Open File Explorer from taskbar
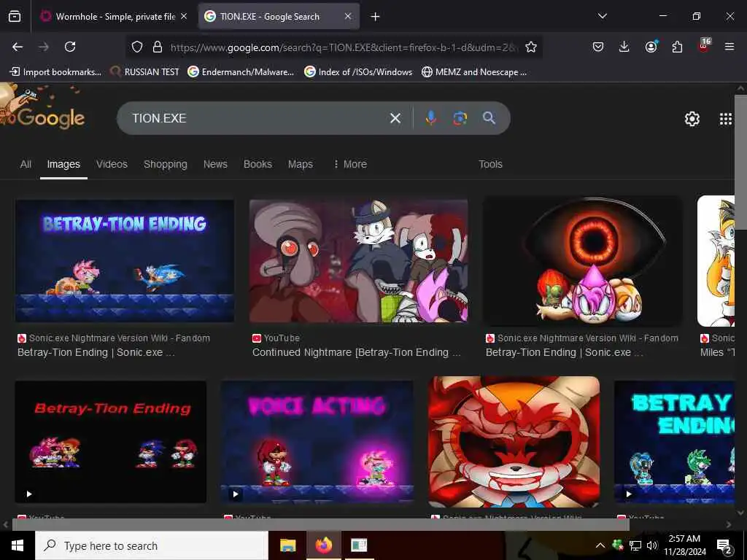Image resolution: width=747 pixels, height=560 pixels. click(x=287, y=545)
